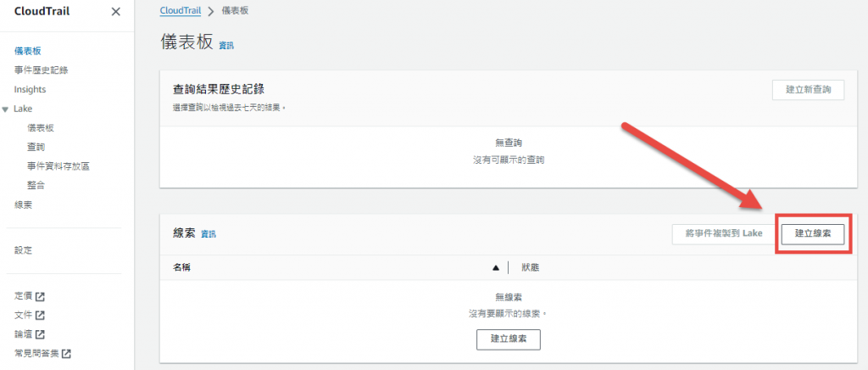This screenshot has width=868, height=370.
Task: Click external link icon next to 論壇
Action: coord(40,334)
